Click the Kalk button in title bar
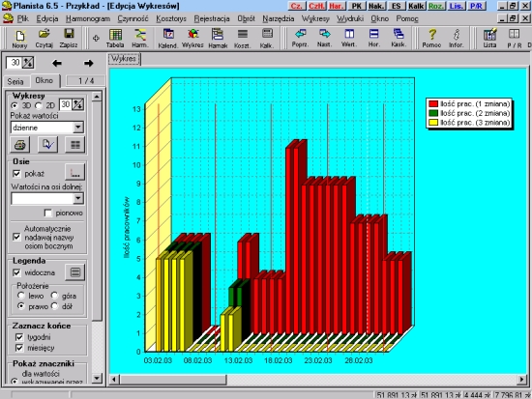The height and width of the screenshot is (399, 532). click(416, 6)
